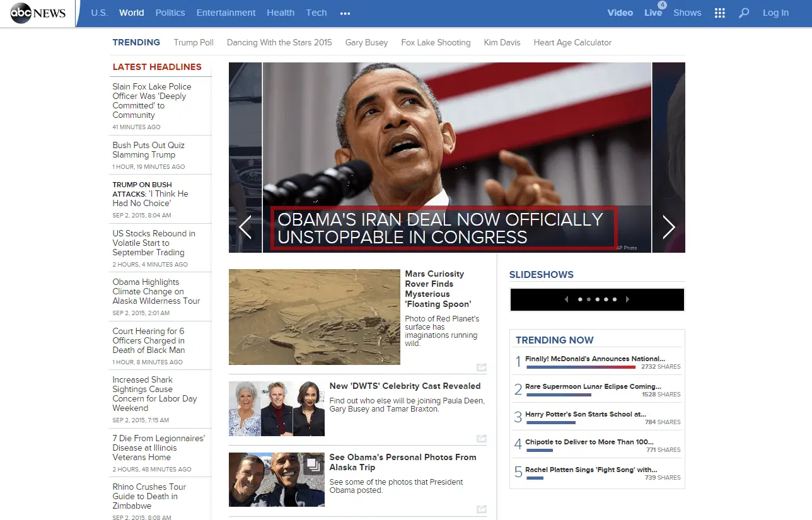The width and height of the screenshot is (812, 520).
Task: Open trending Dancing With the Stars 2015
Action: pyautogui.click(x=279, y=42)
